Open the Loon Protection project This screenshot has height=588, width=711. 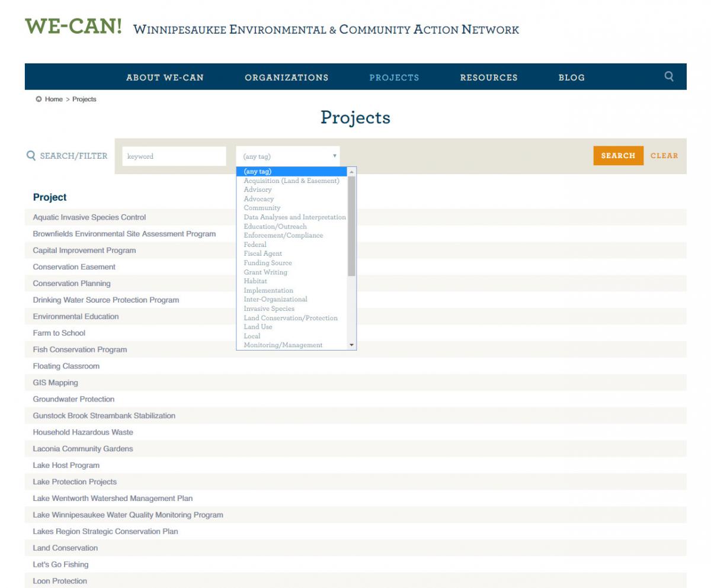(x=60, y=581)
